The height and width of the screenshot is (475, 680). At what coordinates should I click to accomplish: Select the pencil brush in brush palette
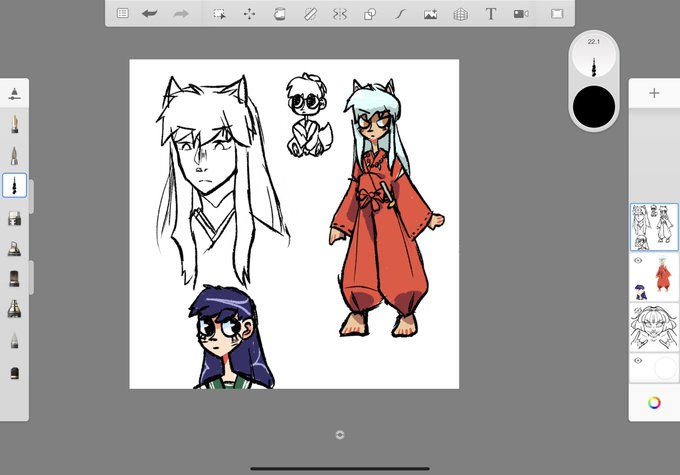pyautogui.click(x=14, y=124)
